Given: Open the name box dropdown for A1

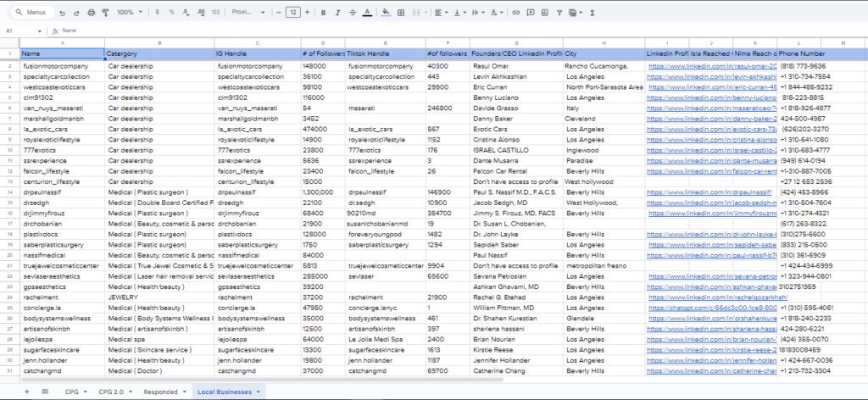Looking at the screenshot, I should pyautogui.click(x=39, y=31).
